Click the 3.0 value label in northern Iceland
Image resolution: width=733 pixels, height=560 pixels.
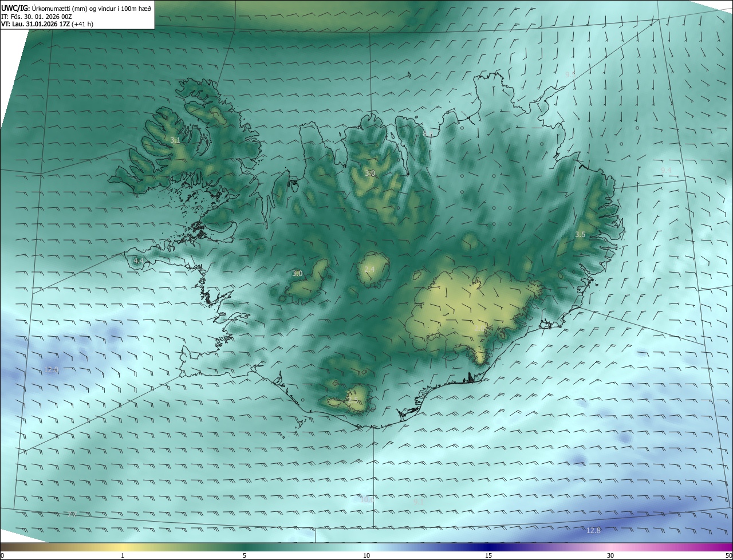(x=370, y=173)
